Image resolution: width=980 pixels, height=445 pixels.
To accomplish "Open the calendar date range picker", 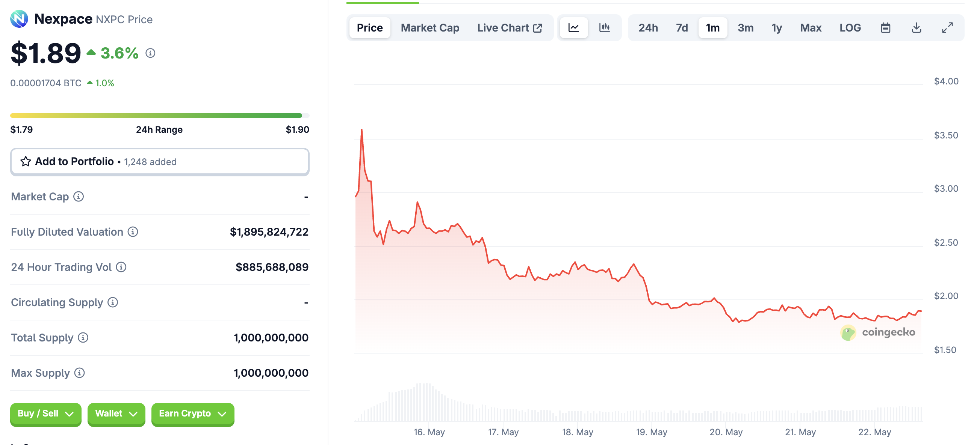I will (885, 28).
